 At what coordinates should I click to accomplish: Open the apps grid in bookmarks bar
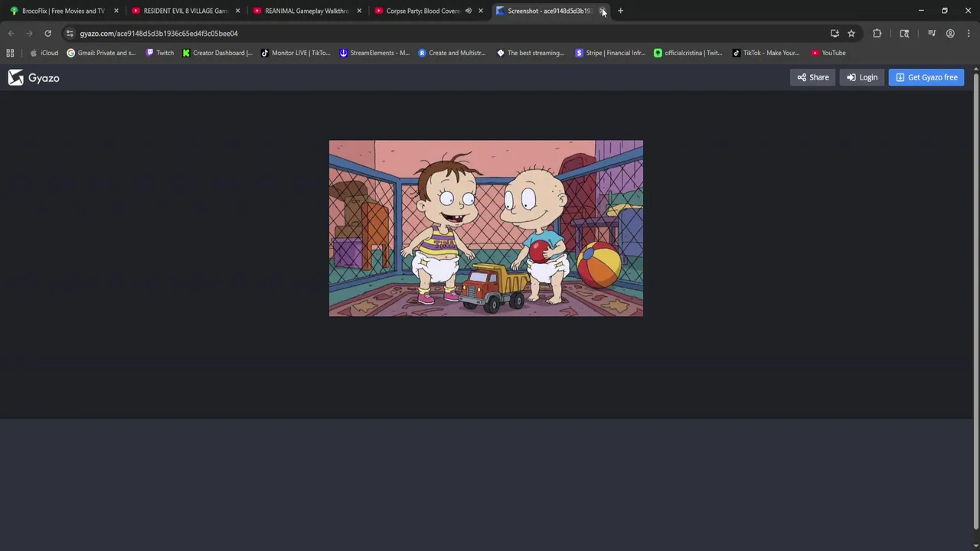(10, 53)
